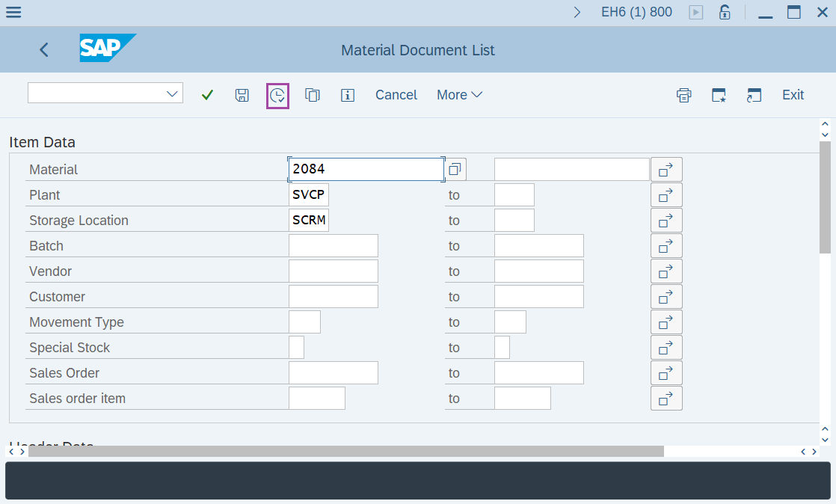Open the hamburger menu
836x504 pixels.
tap(13, 12)
